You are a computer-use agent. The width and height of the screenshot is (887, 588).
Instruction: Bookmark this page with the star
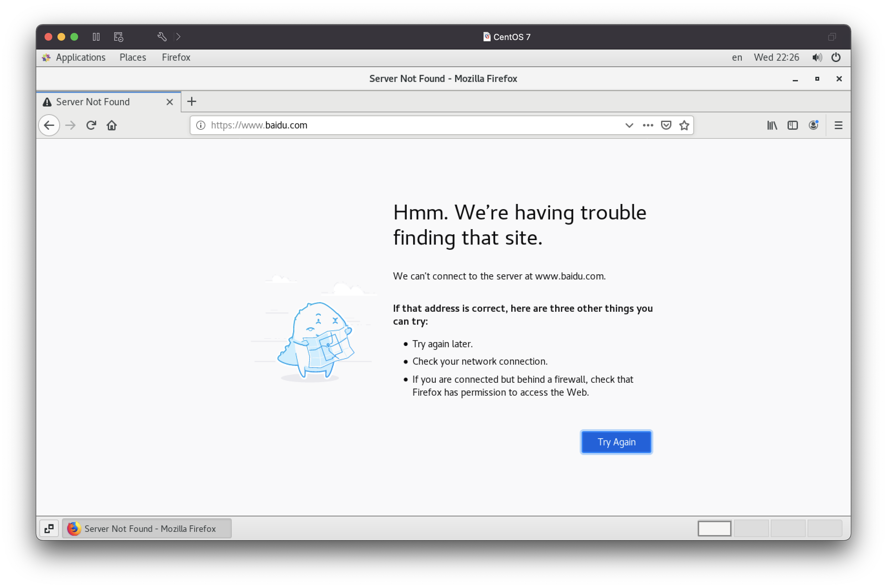(684, 125)
